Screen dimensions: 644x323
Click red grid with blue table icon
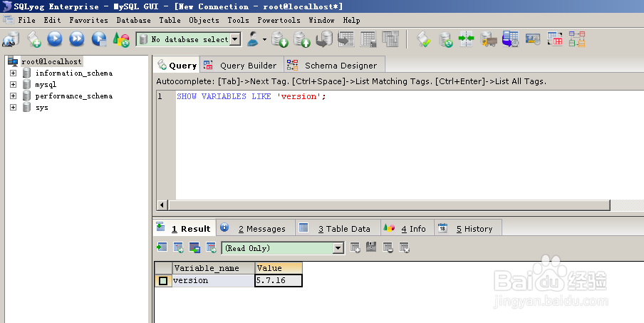(x=194, y=247)
